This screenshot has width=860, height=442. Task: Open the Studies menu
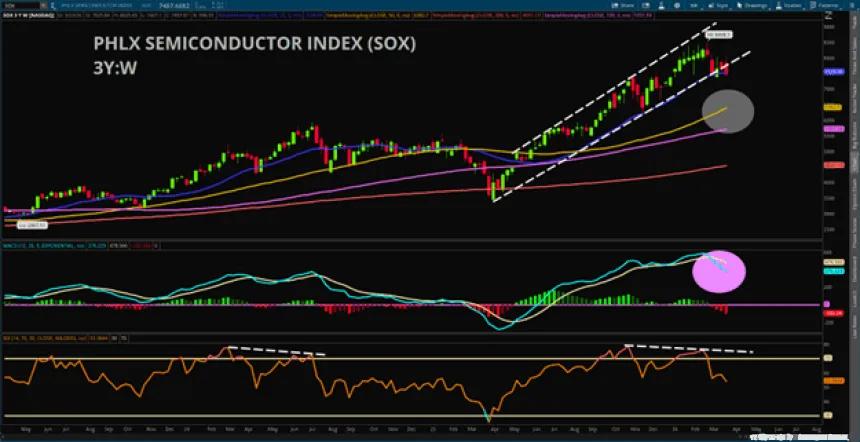788,5
